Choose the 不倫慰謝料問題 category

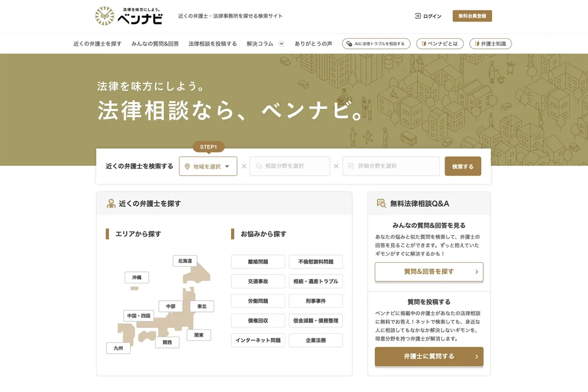(x=316, y=262)
